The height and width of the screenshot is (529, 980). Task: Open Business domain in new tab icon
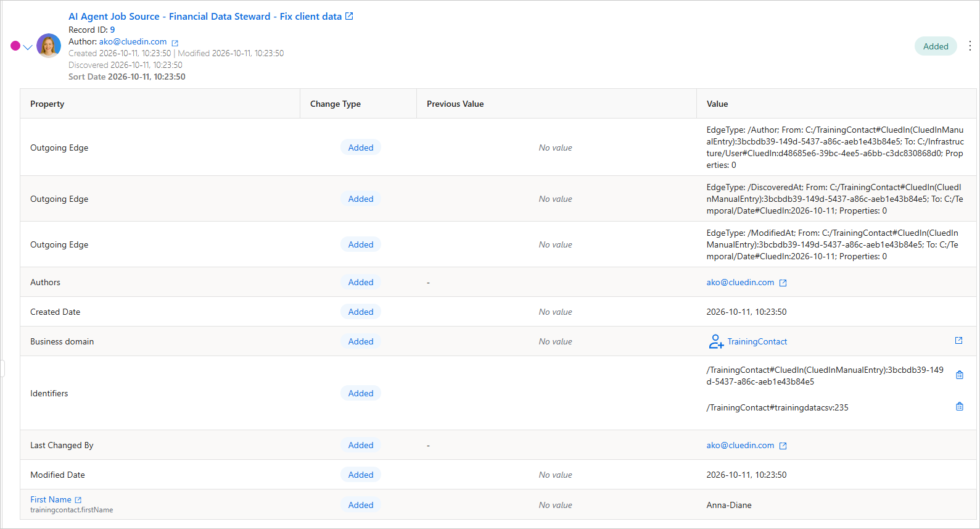(958, 340)
